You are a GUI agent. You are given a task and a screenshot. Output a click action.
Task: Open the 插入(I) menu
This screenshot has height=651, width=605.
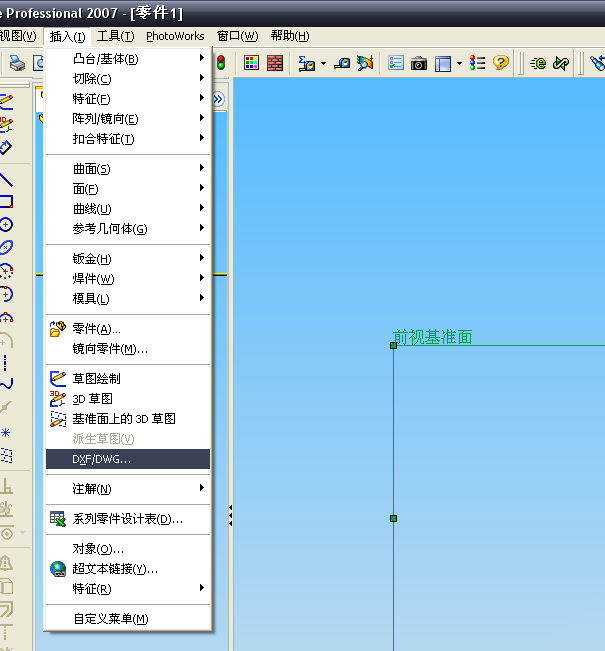click(x=67, y=36)
